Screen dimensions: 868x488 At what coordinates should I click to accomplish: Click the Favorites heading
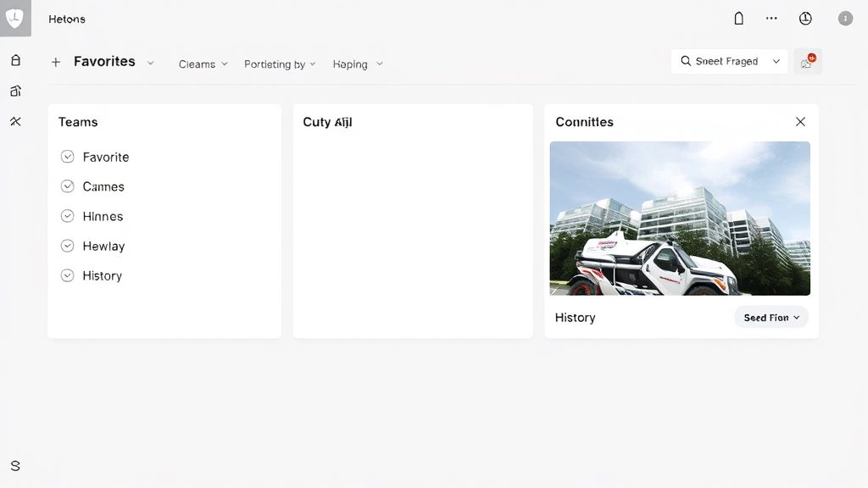[104, 61]
